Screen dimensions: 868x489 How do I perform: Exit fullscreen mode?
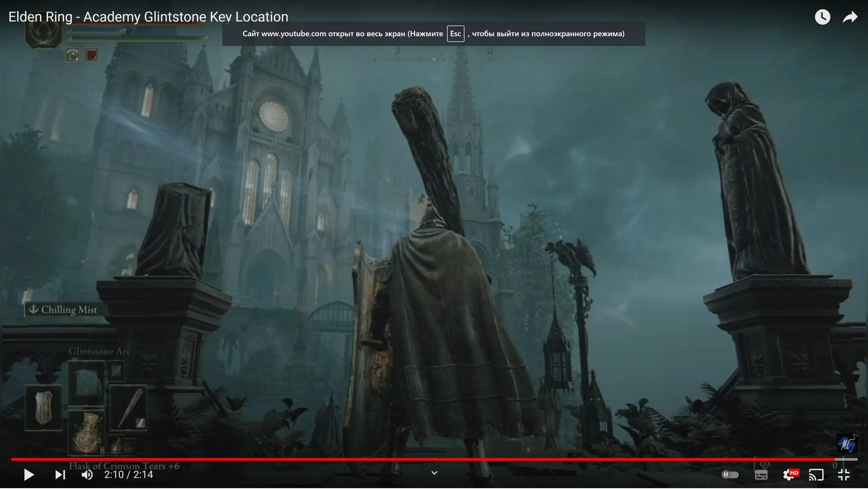(x=844, y=475)
